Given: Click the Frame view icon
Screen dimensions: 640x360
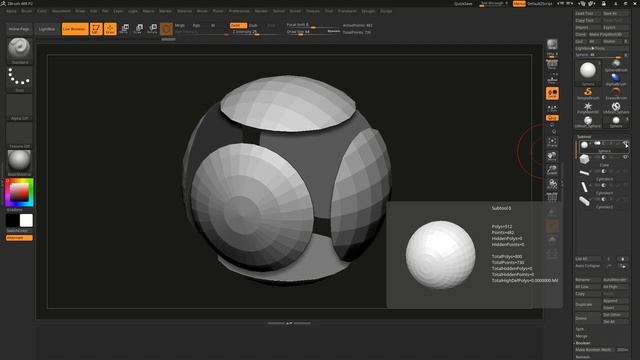Looking at the screenshot, I should 552,142.
